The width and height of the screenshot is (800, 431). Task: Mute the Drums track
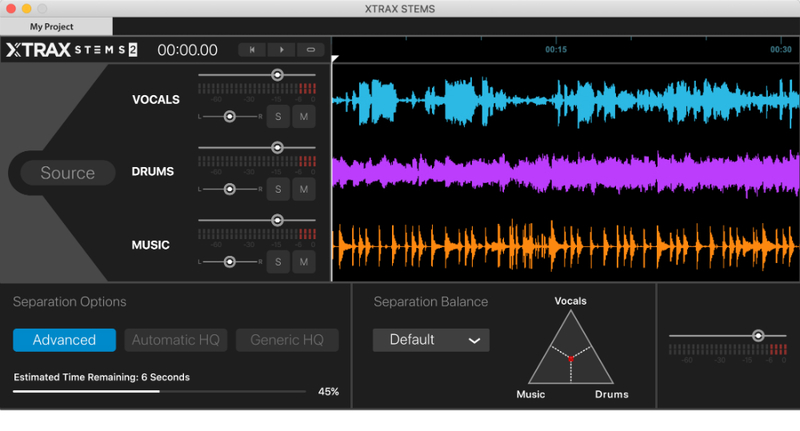coord(303,188)
